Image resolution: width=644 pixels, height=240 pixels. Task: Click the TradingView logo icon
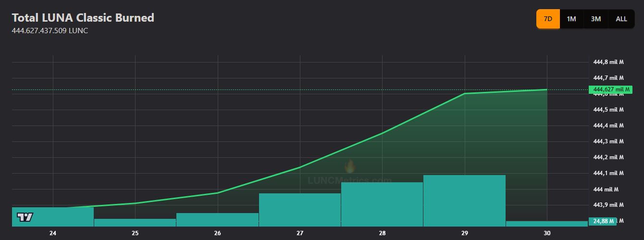click(x=25, y=217)
